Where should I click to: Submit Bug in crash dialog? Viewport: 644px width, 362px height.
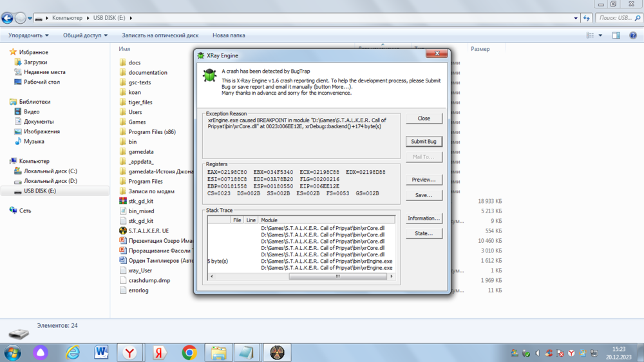(424, 141)
